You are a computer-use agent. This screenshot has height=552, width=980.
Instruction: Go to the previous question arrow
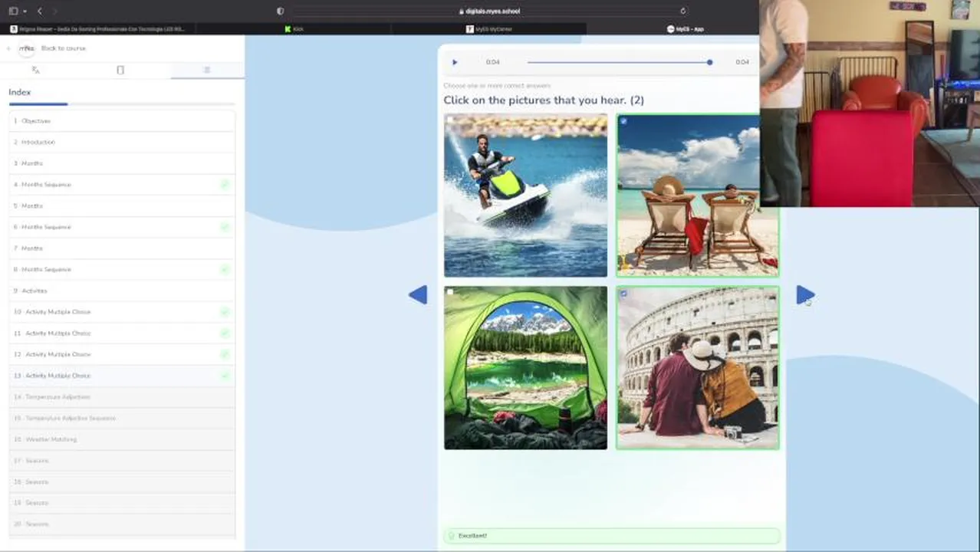click(418, 294)
